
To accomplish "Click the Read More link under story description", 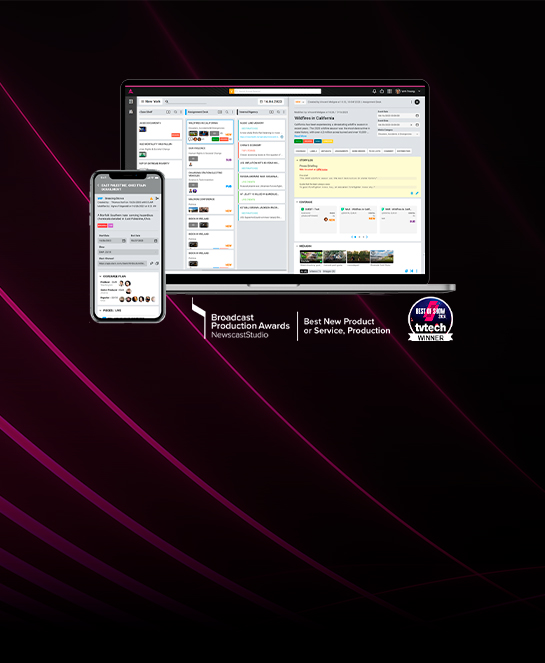I will click(x=301, y=136).
